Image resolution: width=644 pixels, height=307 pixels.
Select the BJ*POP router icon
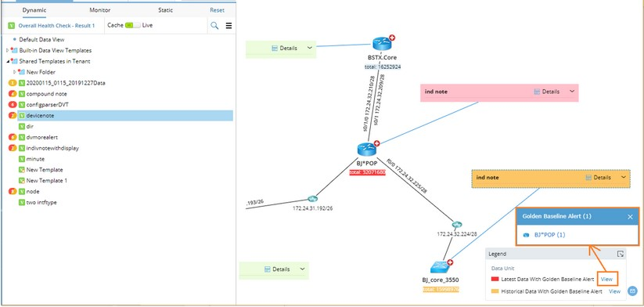367,149
